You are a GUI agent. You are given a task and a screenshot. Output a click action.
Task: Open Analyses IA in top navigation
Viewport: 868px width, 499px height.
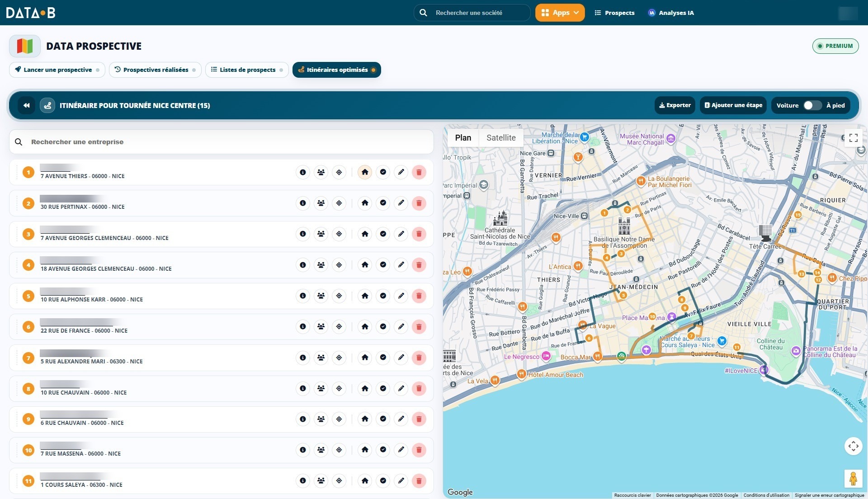[671, 13]
